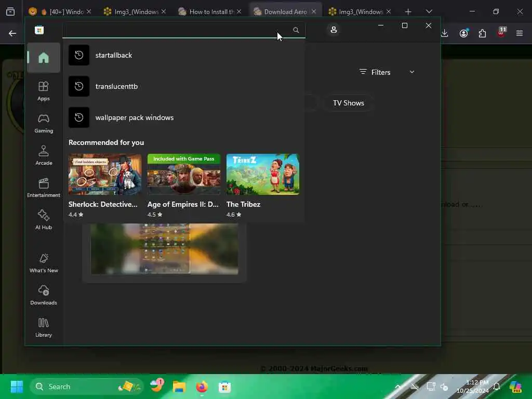Screen dimensions: 532x399
Task: Click the red extension icon with badge 11
Action: (501, 33)
